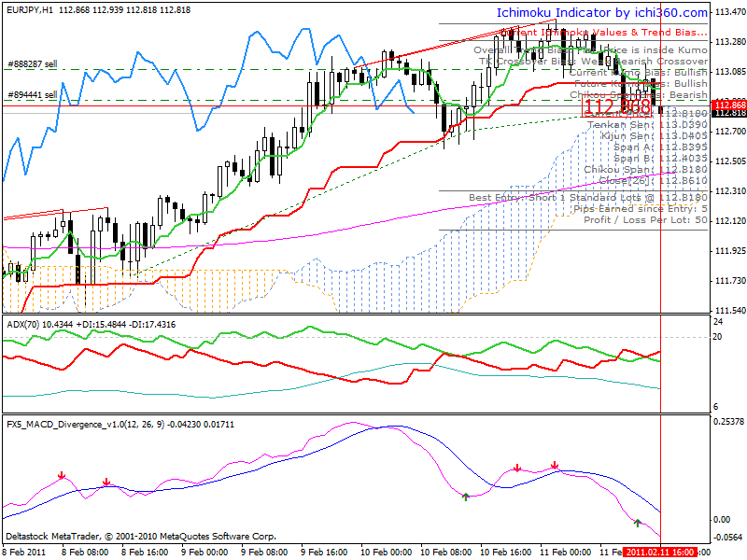The width and height of the screenshot is (747, 560).
Task: Click the 9 Feb 00:00 time label
Action: 204,553
